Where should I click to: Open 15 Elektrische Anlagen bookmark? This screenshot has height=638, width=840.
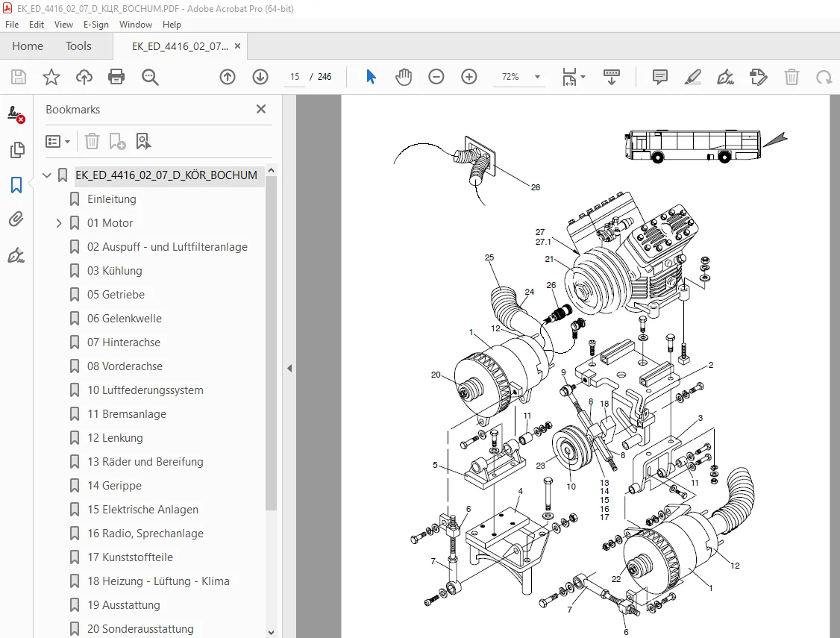[x=142, y=510]
